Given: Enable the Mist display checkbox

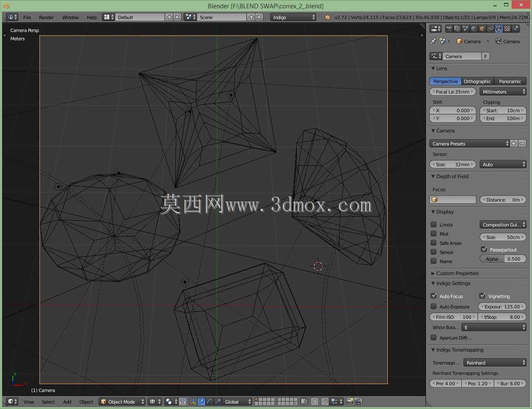Looking at the screenshot, I should 433,234.
